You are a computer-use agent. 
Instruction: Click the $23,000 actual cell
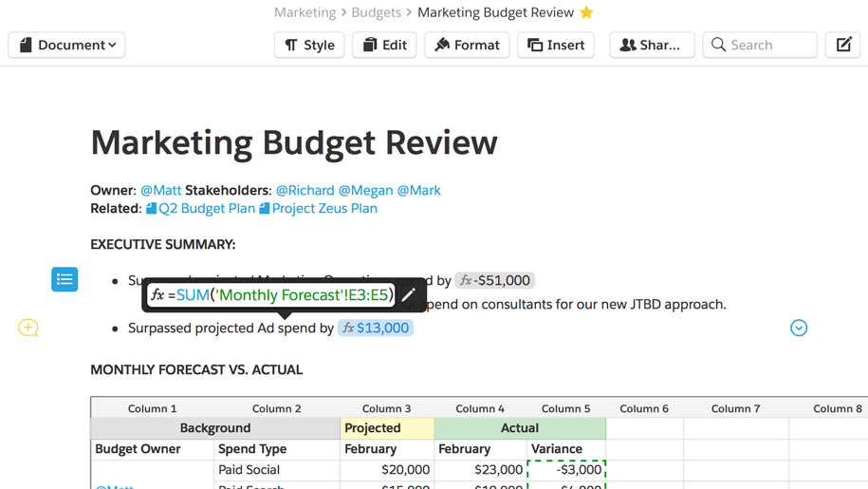(x=480, y=470)
